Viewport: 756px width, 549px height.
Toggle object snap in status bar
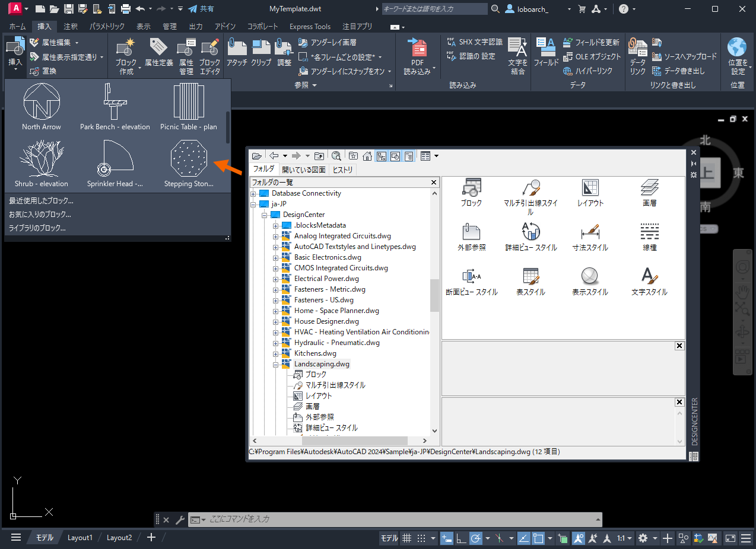tap(538, 538)
